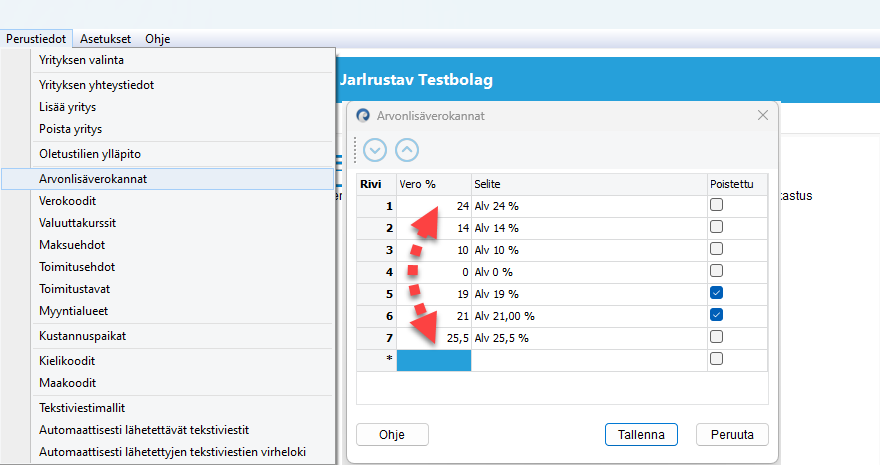
Task: Open the Asetukset menu
Action: click(105, 39)
